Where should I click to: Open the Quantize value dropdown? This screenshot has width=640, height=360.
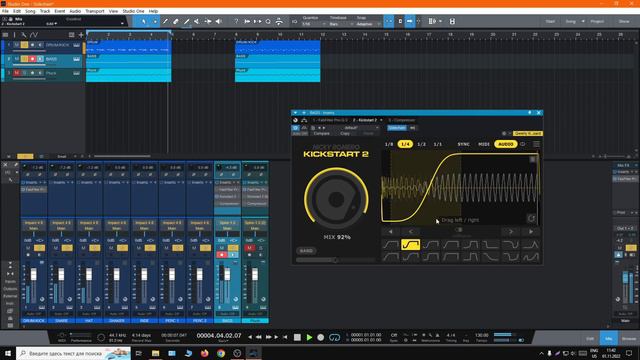point(314,24)
